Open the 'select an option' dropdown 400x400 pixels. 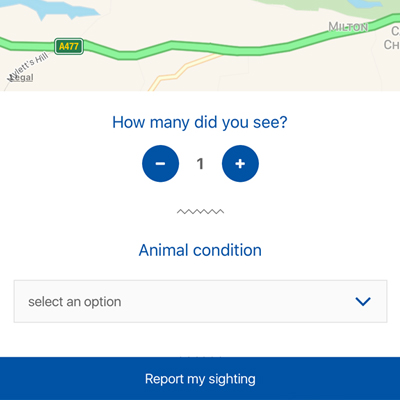point(200,301)
